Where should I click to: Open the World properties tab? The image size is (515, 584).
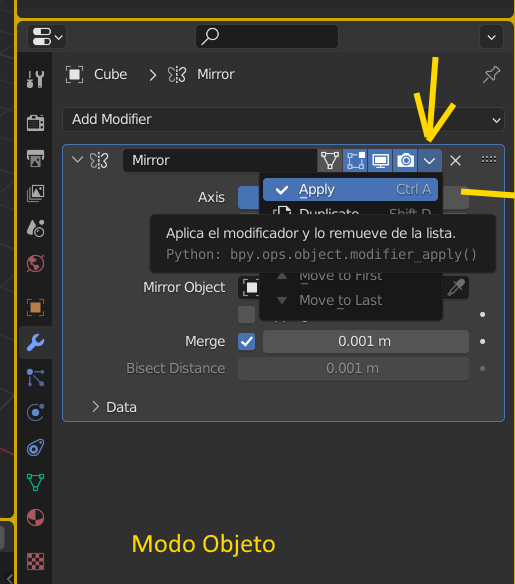pos(36,264)
